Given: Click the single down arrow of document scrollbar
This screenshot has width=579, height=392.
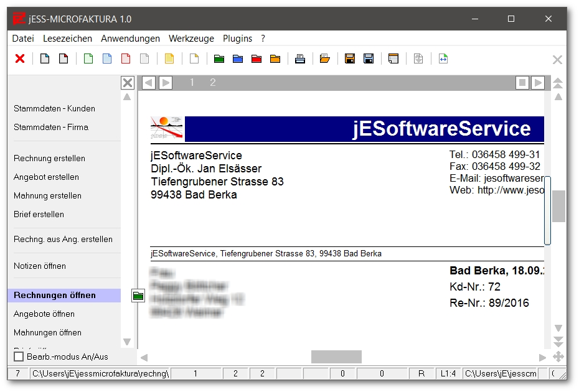Looking at the screenshot, I should click(x=558, y=328).
